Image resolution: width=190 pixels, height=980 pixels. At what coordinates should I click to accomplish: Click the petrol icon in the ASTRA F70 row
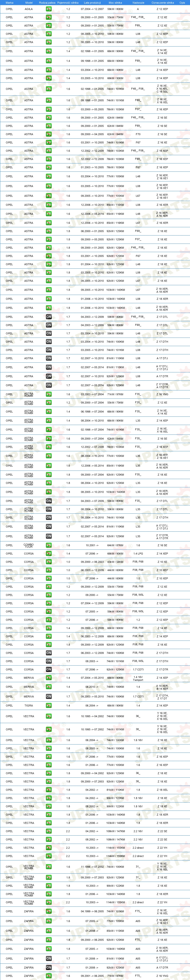coord(49,134)
